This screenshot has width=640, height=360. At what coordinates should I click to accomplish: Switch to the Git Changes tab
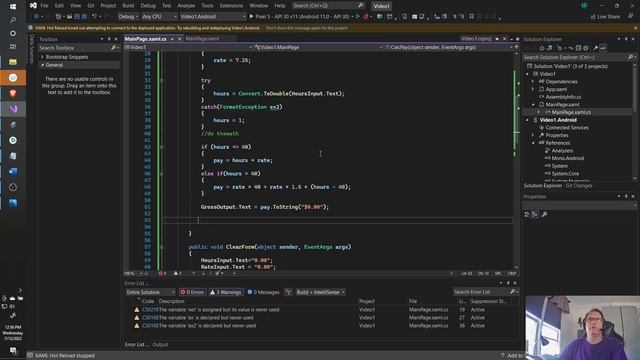pos(579,186)
